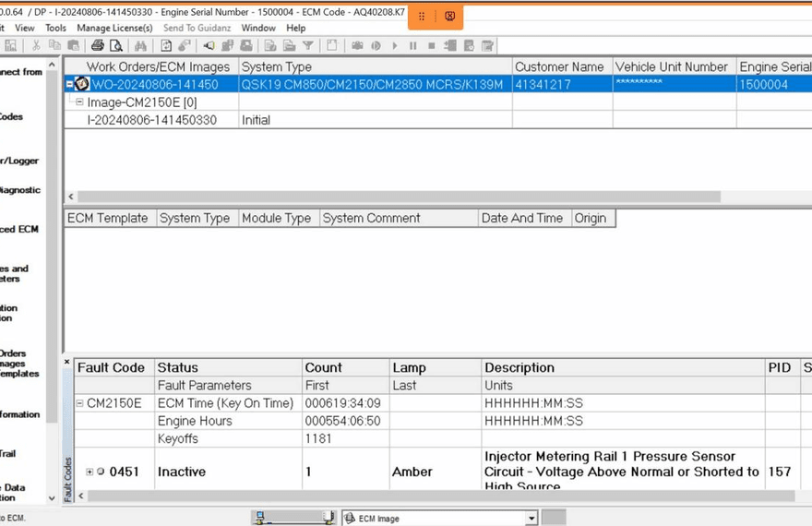Click the yellow horn toolbar icon
812x526 pixels.
pyautogui.click(x=209, y=45)
